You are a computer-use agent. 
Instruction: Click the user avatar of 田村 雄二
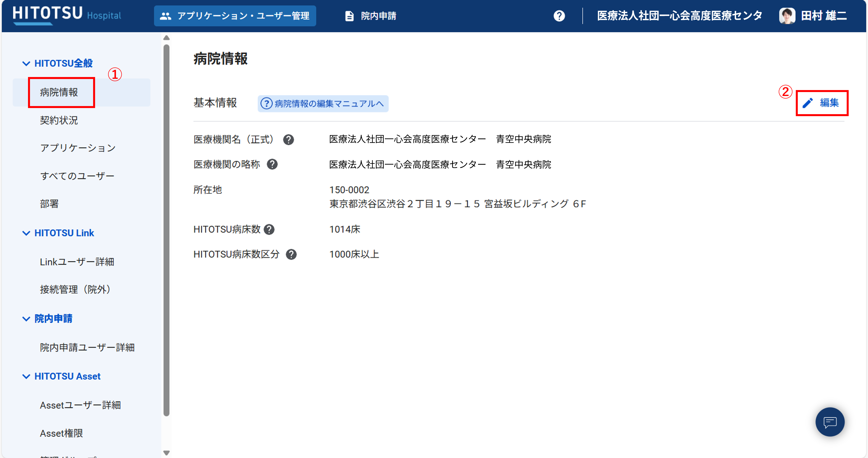pos(787,16)
